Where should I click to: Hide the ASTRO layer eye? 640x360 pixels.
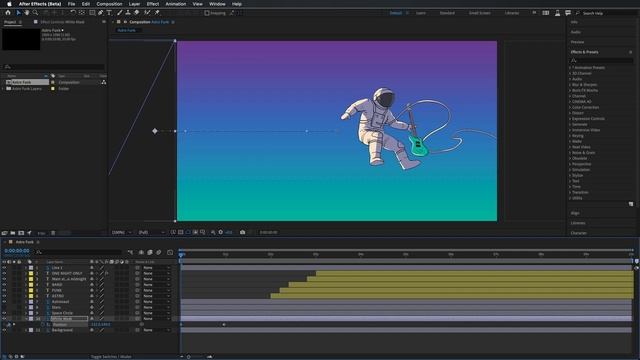tap(4, 296)
